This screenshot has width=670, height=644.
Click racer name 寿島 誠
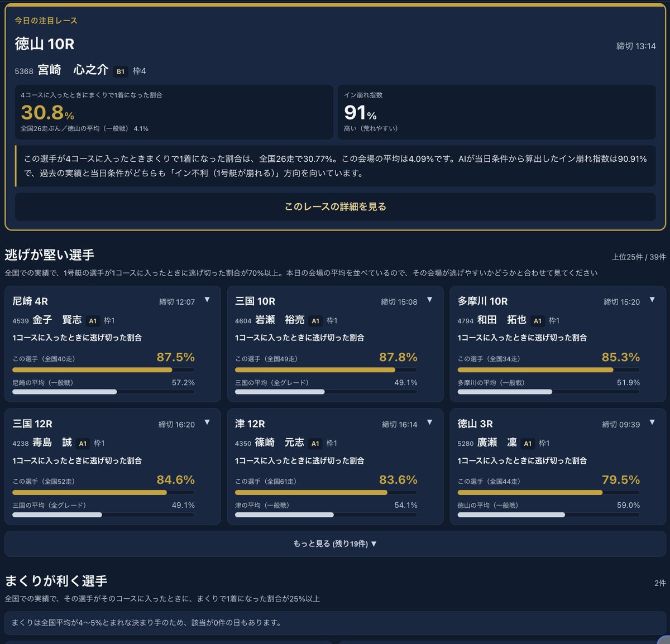pyautogui.click(x=52, y=443)
